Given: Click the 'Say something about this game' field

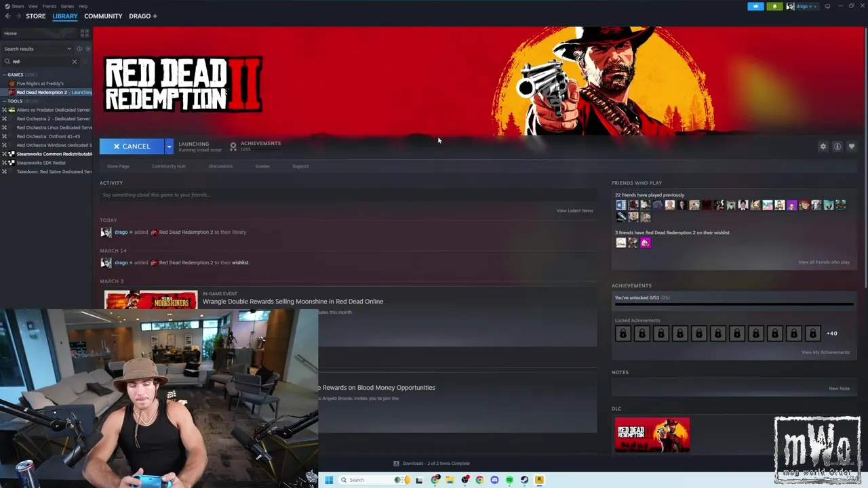Looking at the screenshot, I should coord(348,195).
